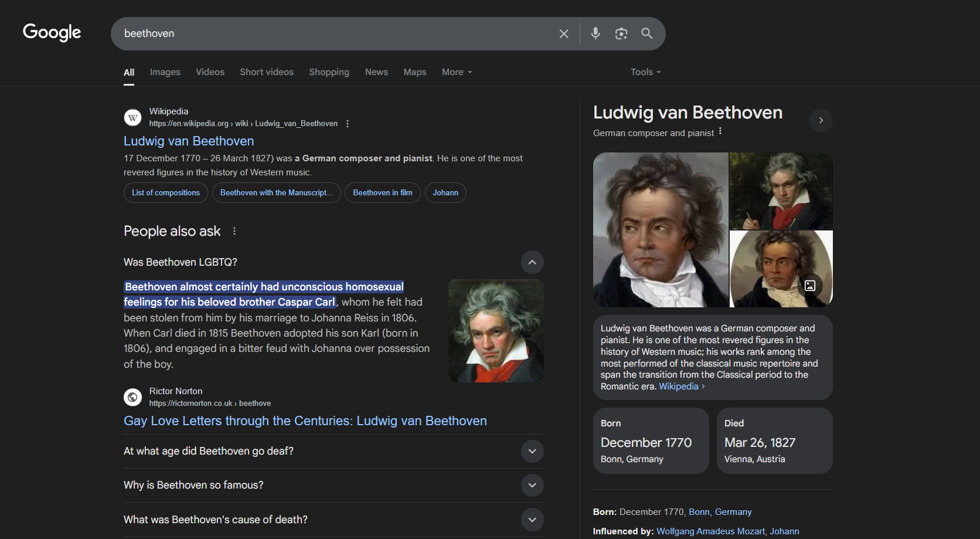Viewport: 980px width, 539px height.
Task: Collapse the 'Was Beethoven LGBTQ?' question
Action: click(x=532, y=262)
